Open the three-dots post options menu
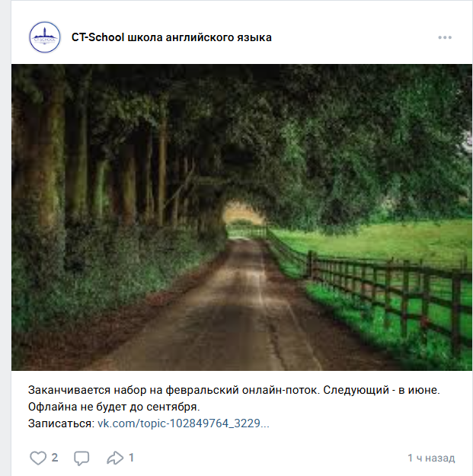The height and width of the screenshot is (476, 473). coord(445,37)
